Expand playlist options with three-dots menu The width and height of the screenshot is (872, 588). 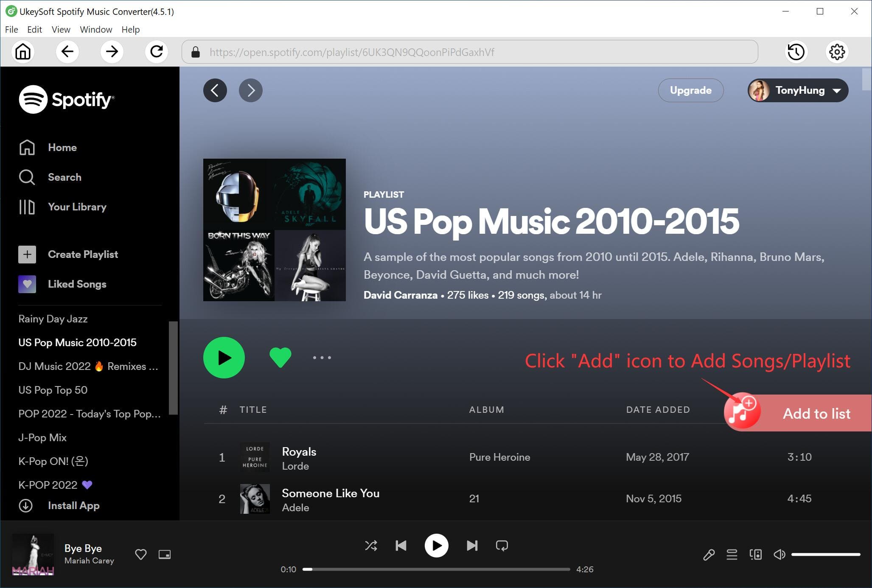pyautogui.click(x=322, y=358)
